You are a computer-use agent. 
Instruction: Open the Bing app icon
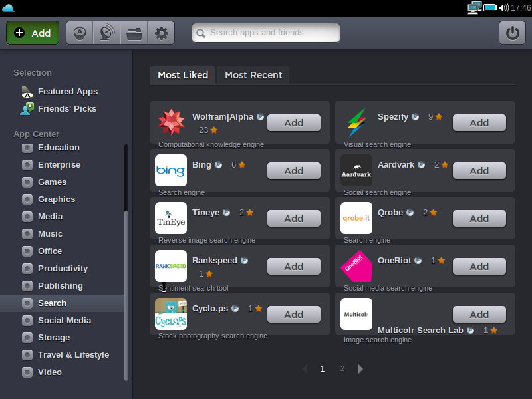click(171, 170)
